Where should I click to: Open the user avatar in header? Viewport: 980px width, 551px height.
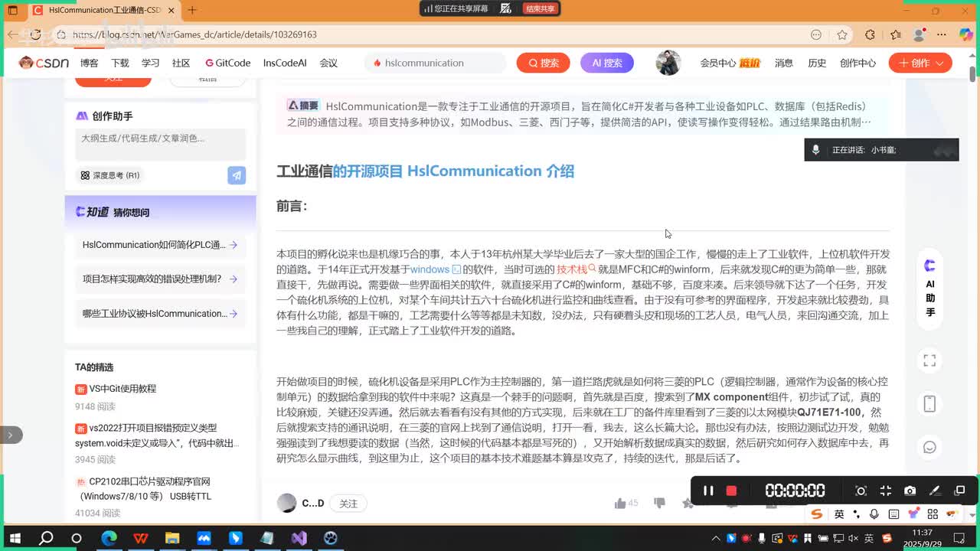click(x=668, y=63)
